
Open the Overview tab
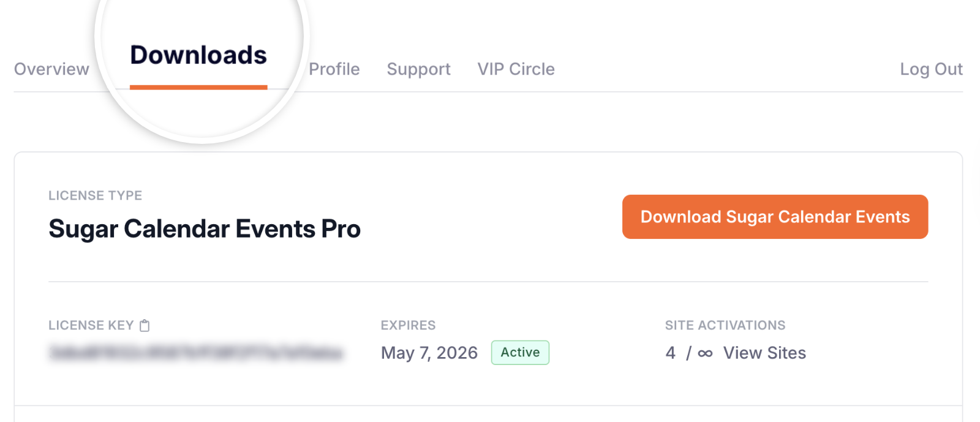[x=51, y=69]
